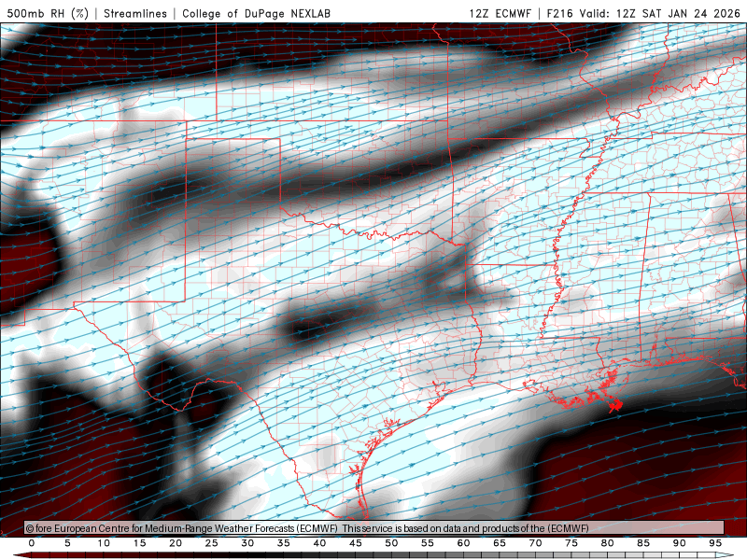This screenshot has height=560, width=747.
Task: Click the 5 label on the color scale
Action: click(x=67, y=543)
